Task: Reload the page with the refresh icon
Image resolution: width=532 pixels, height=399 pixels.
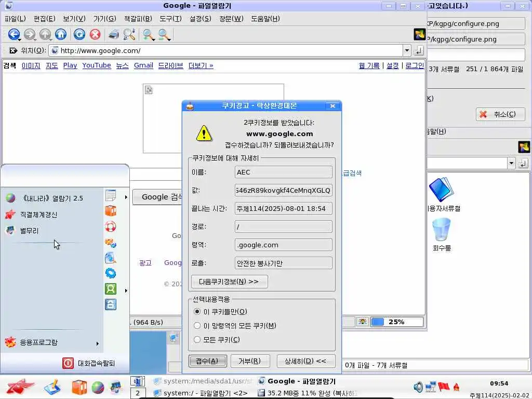Action: pos(79,34)
